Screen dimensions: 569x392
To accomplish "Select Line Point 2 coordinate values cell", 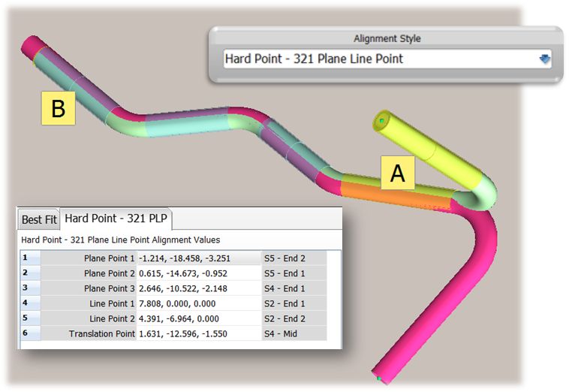I will pos(198,318).
